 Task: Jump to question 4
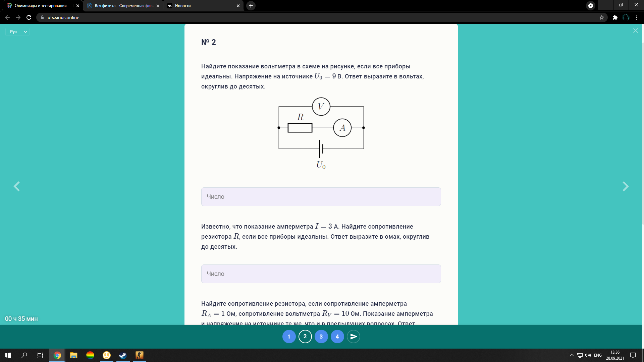337,337
